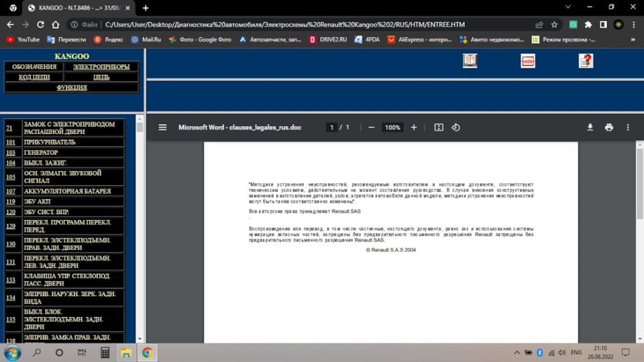
Task: Open the AliExpress bookmark
Action: click(x=420, y=40)
